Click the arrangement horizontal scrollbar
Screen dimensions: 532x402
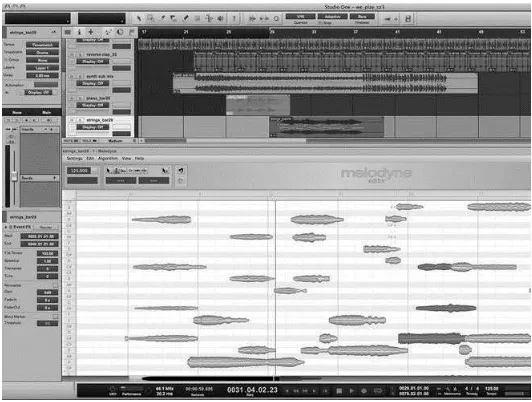pos(246,140)
